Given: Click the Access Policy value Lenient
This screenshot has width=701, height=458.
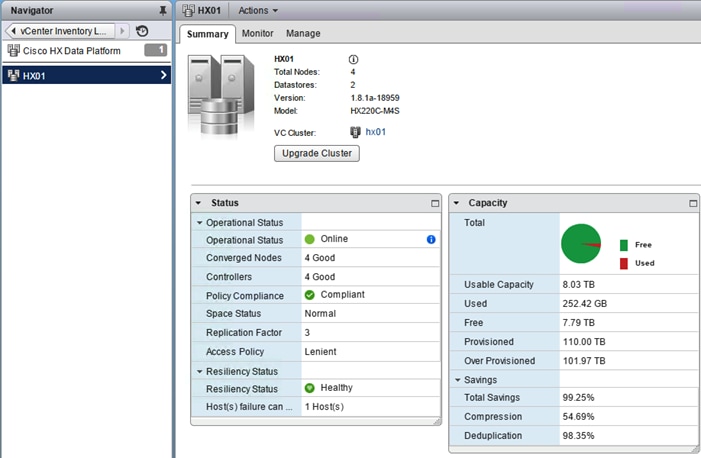Looking at the screenshot, I should (320, 352).
